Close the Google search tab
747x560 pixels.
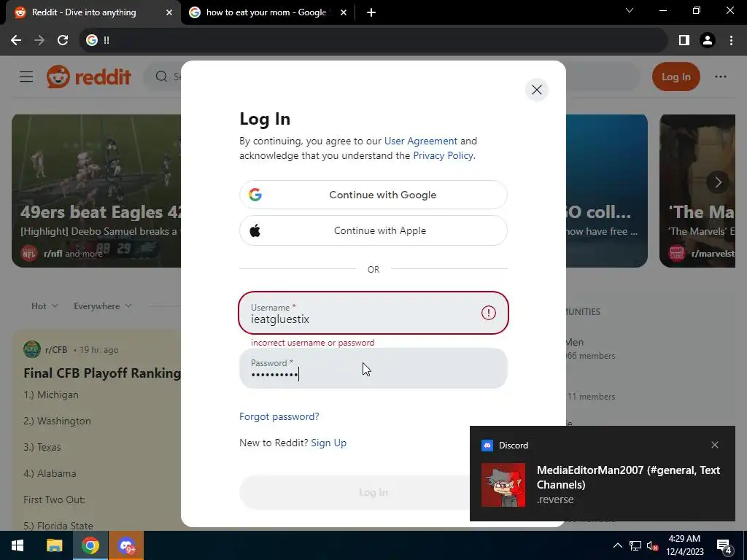pyautogui.click(x=344, y=12)
